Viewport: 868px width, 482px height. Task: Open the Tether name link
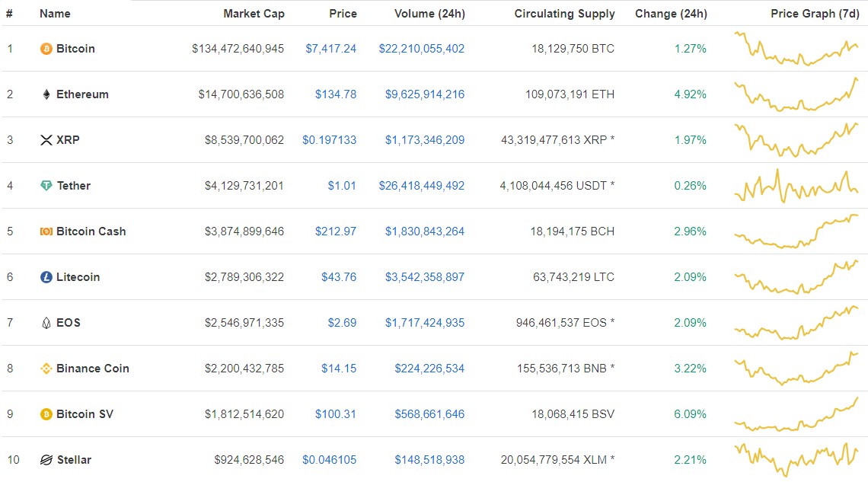(74, 186)
